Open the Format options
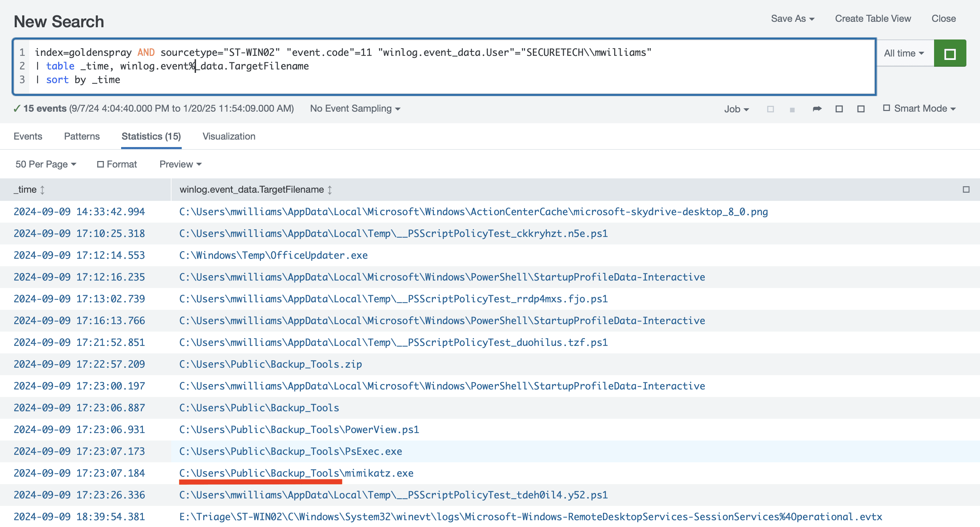This screenshot has width=980, height=527. [117, 164]
